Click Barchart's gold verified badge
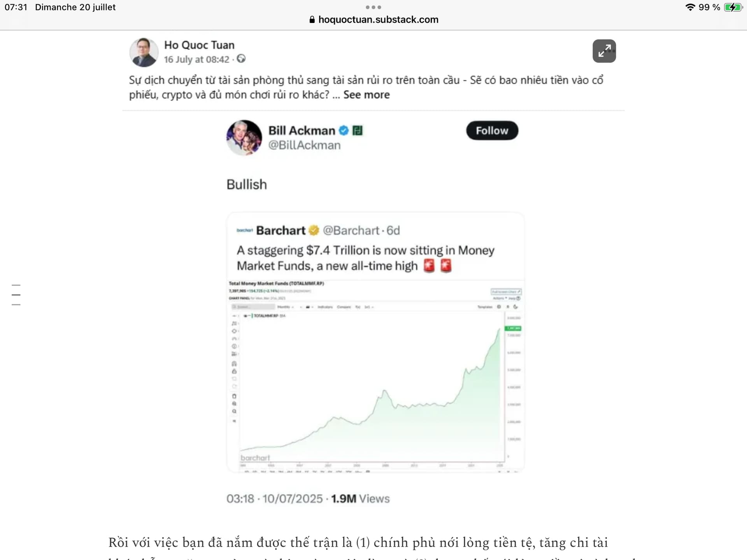 click(x=314, y=230)
